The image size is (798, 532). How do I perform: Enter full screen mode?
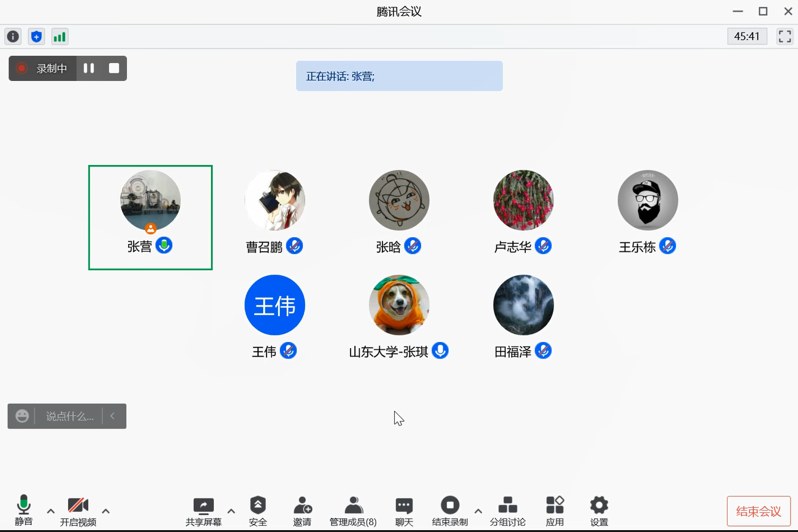coord(785,37)
